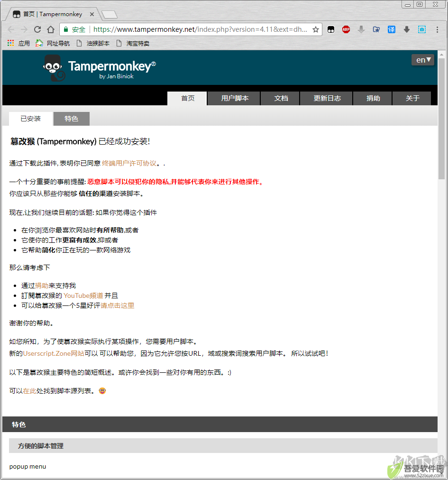This screenshot has width=448, height=480.
Task: Expand the en language dropdown
Action: [422, 60]
